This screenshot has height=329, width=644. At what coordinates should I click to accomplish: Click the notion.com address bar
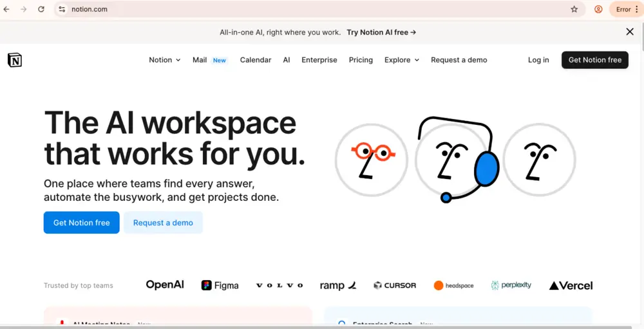pyautogui.click(x=319, y=9)
